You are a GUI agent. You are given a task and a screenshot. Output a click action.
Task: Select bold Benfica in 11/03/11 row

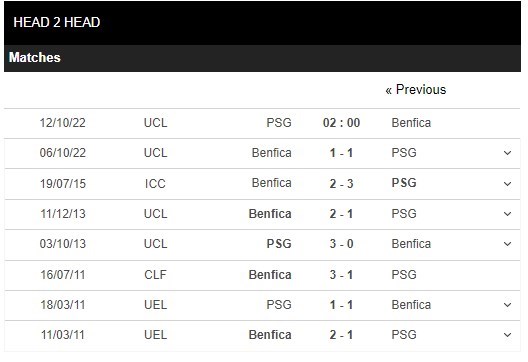(270, 335)
